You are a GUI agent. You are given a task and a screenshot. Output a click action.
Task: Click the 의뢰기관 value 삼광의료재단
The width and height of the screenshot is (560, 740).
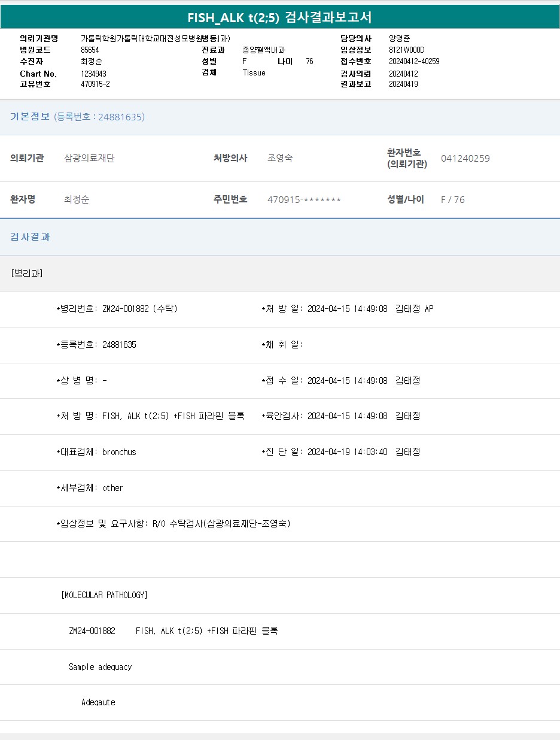[89, 159]
